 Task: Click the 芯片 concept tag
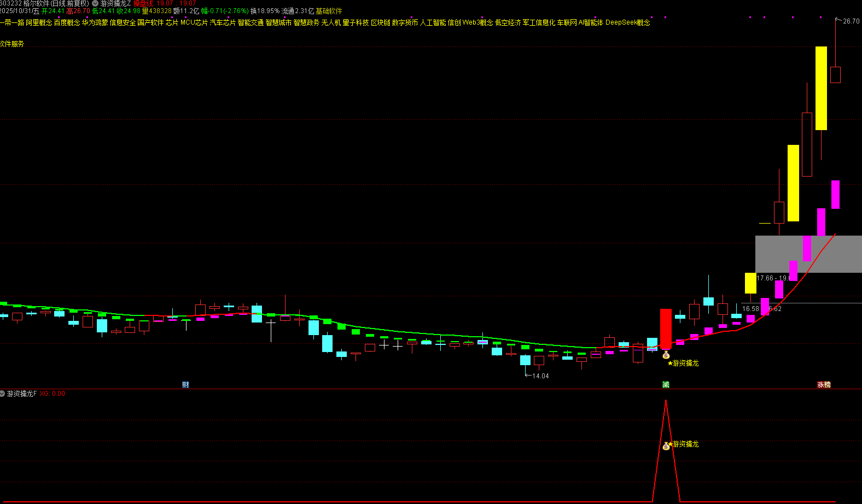click(172, 22)
